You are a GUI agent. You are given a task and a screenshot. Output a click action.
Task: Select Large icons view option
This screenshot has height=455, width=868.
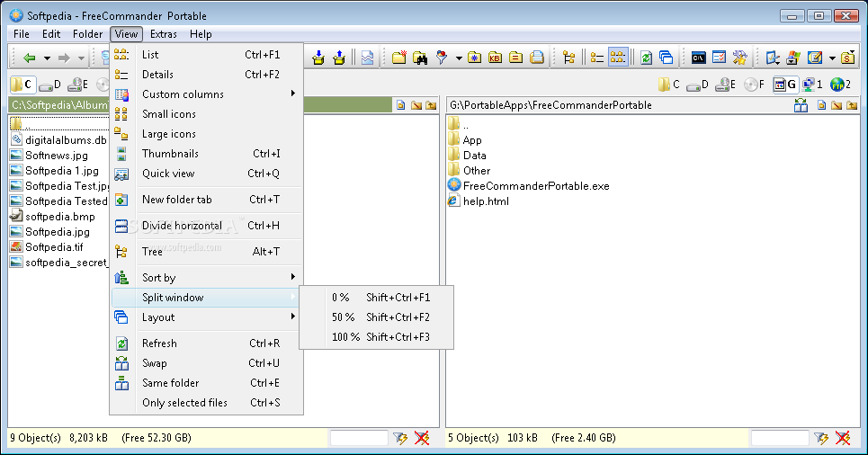pyautogui.click(x=207, y=134)
